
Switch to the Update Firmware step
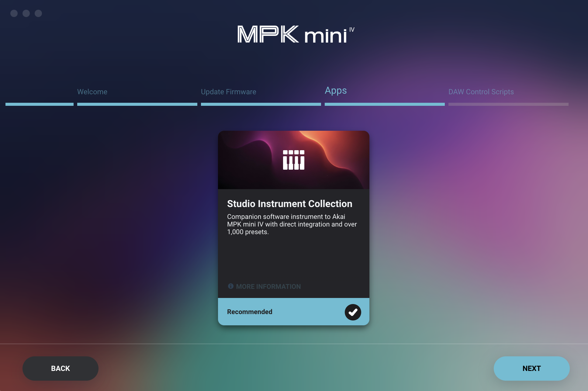(x=228, y=92)
